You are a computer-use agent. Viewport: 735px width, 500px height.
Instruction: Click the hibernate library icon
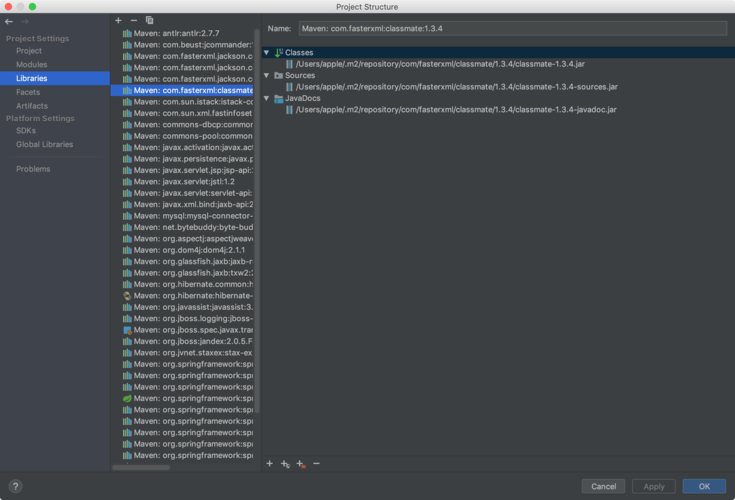[127, 296]
